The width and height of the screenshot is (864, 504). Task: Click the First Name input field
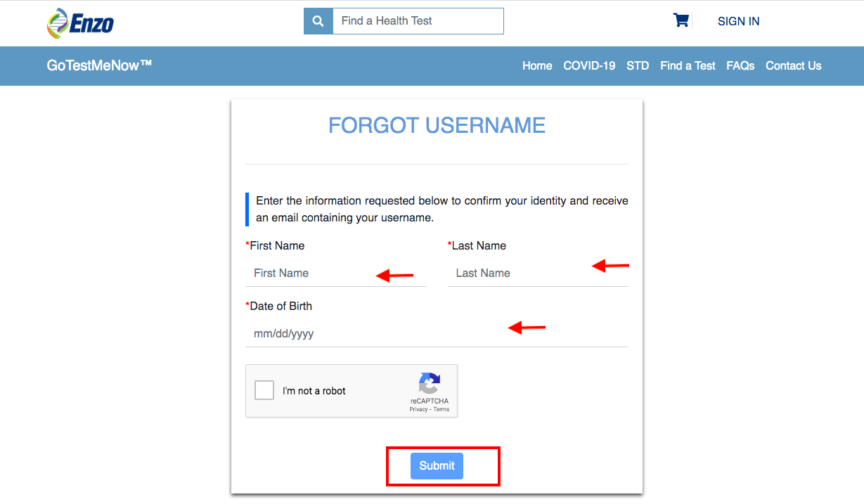[336, 273]
